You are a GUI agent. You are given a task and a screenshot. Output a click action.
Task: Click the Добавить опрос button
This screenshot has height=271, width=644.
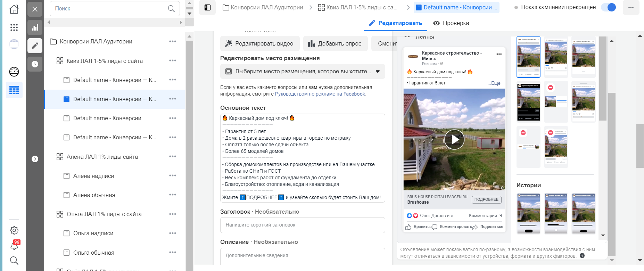click(335, 43)
